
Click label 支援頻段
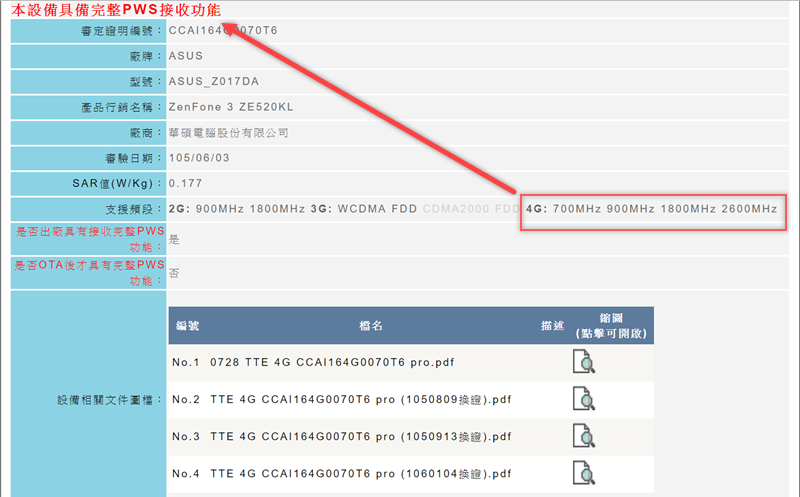[133, 210]
